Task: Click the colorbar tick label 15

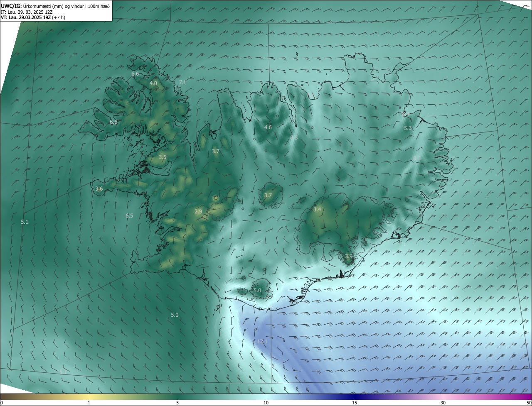Action: (x=355, y=403)
